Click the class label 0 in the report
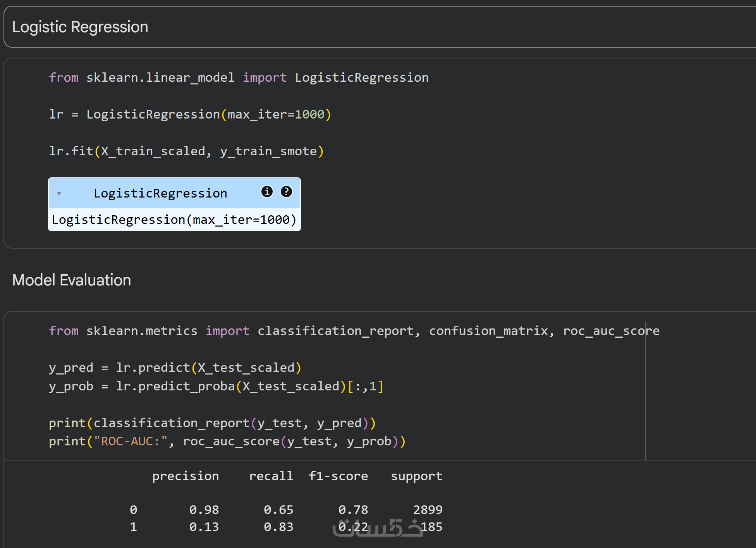The width and height of the screenshot is (756, 548). (133, 510)
